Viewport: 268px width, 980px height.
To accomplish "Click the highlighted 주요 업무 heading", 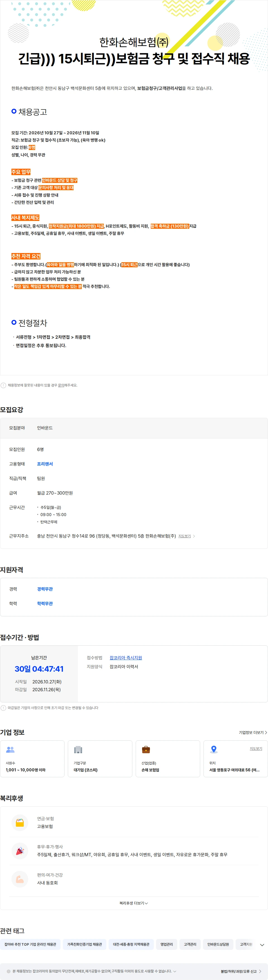I will pyautogui.click(x=21, y=172).
